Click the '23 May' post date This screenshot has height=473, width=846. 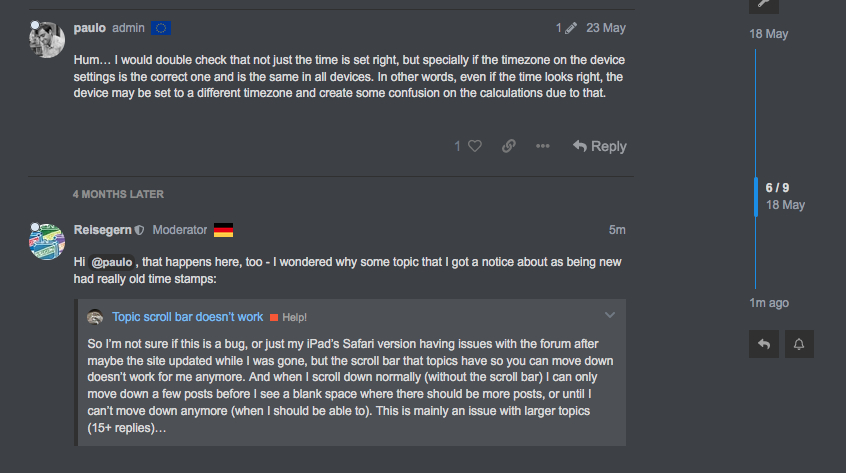[x=606, y=28]
